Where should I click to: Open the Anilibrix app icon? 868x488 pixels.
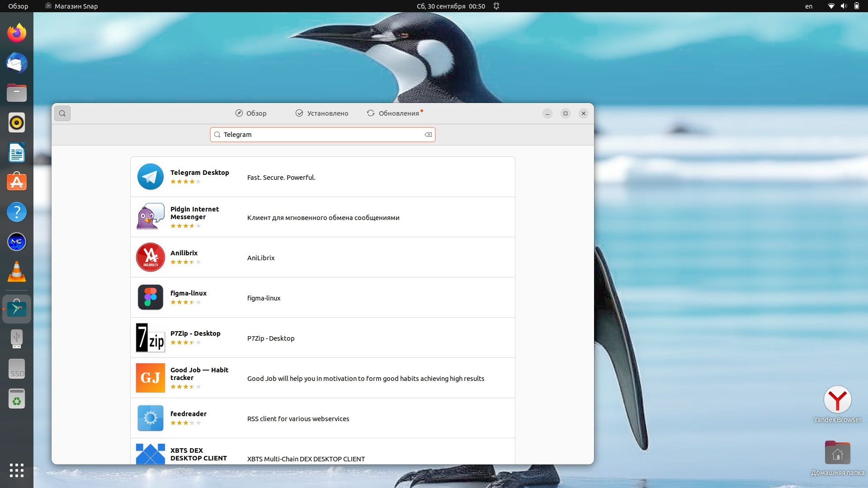(151, 257)
